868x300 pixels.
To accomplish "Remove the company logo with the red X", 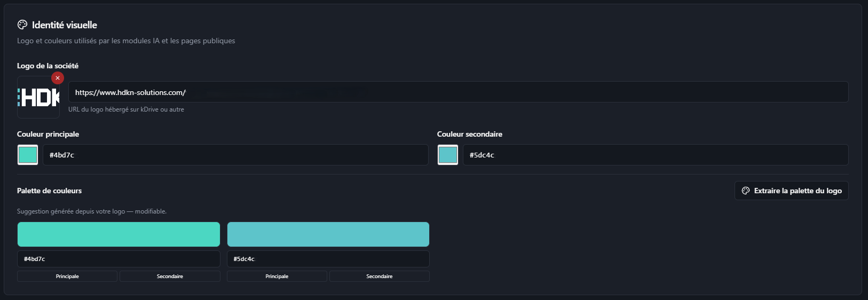I will pyautogui.click(x=58, y=78).
